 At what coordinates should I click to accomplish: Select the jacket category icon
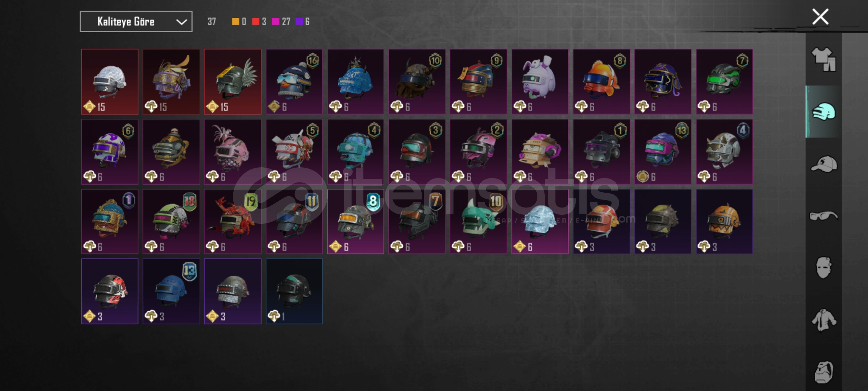(824, 320)
